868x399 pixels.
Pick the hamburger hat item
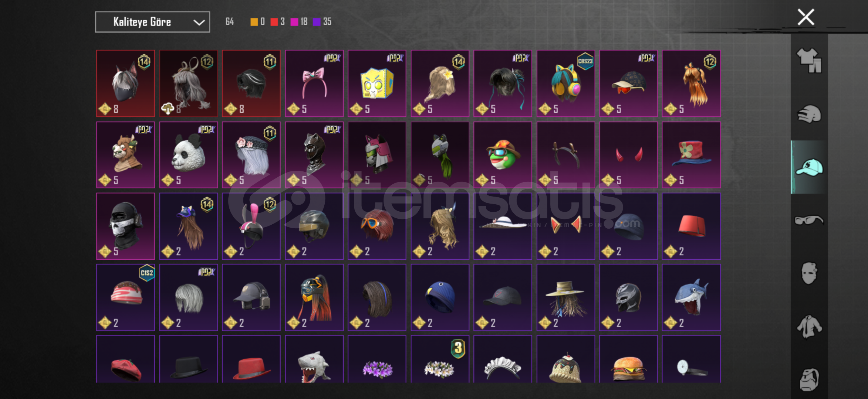pyautogui.click(x=628, y=359)
